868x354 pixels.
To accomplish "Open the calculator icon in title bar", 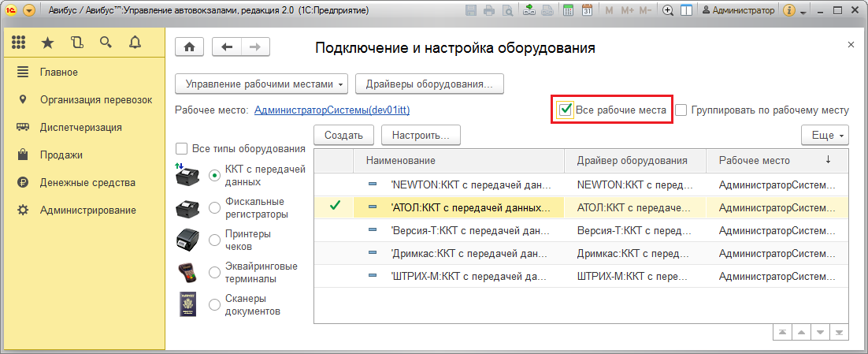I will pos(568,11).
